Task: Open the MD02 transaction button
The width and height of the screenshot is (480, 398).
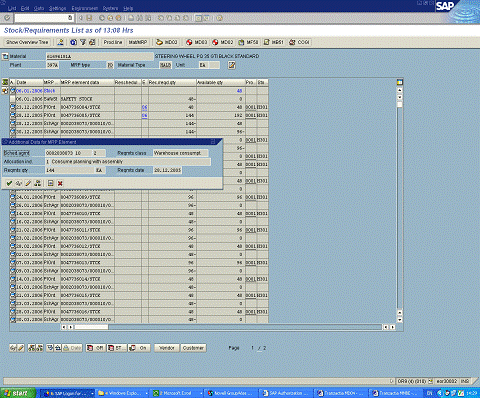Action: point(167,42)
